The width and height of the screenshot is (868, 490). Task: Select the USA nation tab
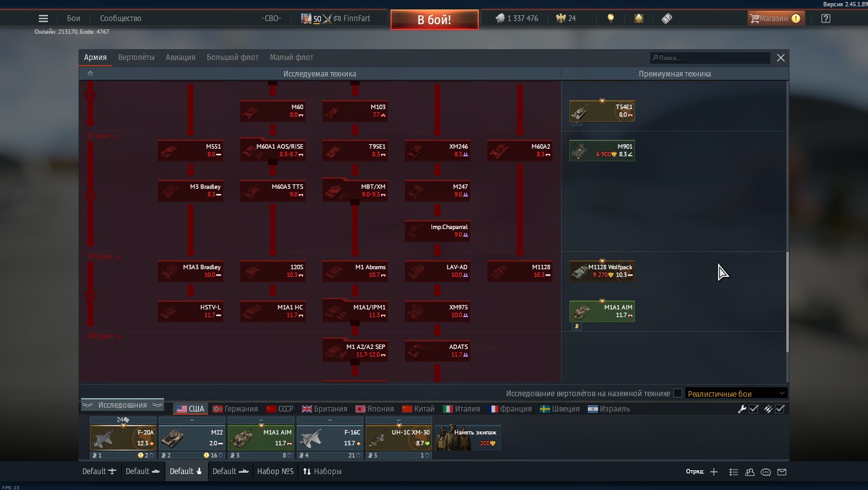tap(190, 409)
